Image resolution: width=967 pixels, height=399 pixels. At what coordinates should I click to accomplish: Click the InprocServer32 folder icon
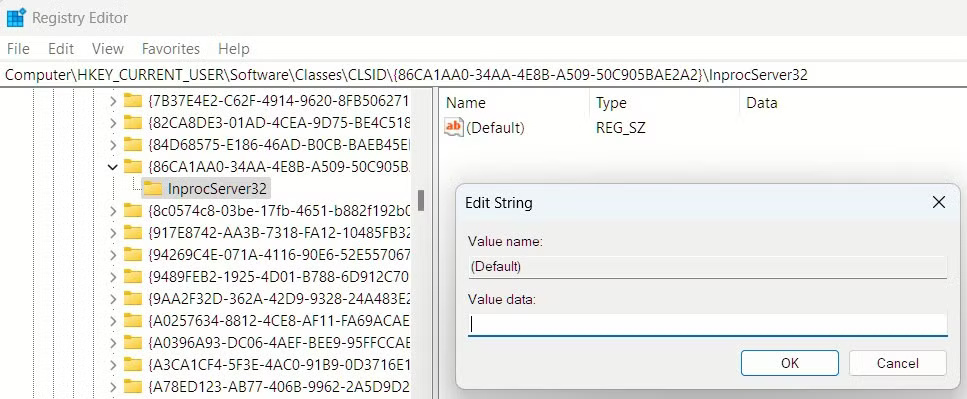pos(152,189)
